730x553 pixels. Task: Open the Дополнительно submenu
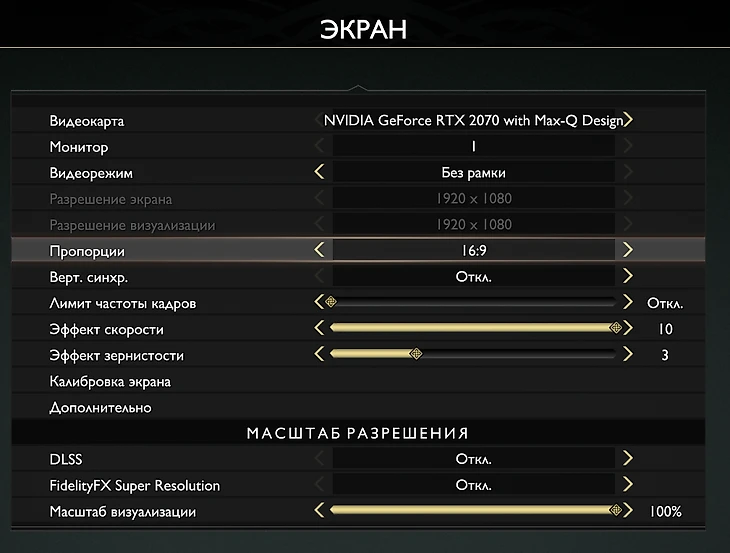(x=100, y=407)
